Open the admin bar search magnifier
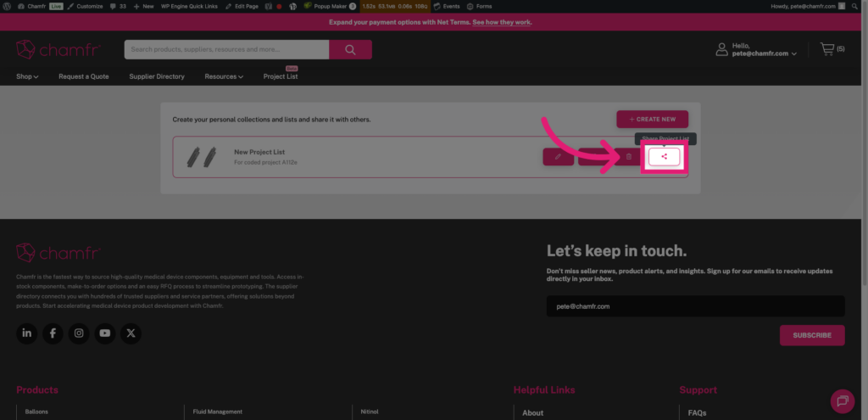The width and height of the screenshot is (868, 420). point(854,6)
